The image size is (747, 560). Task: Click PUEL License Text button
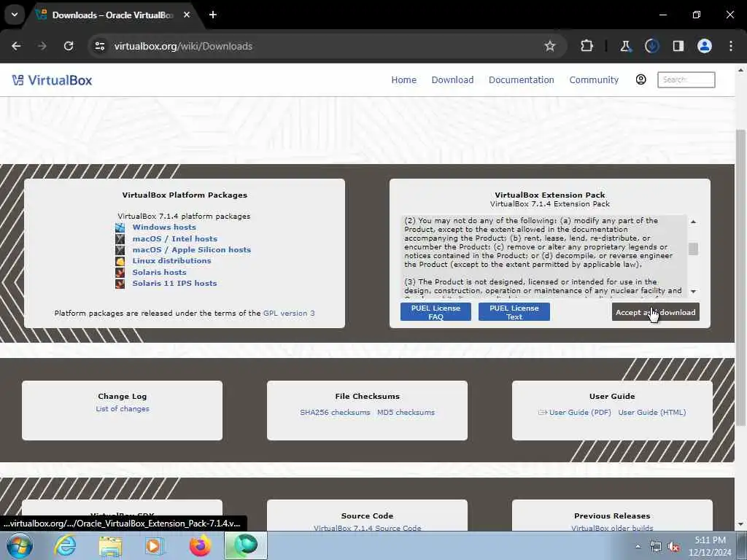[514, 312]
